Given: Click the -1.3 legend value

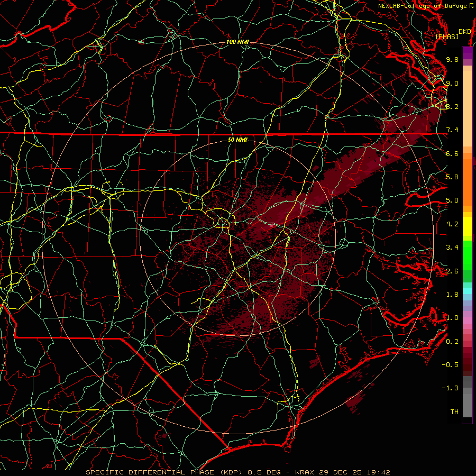Looking at the screenshot, I should pos(450,388).
